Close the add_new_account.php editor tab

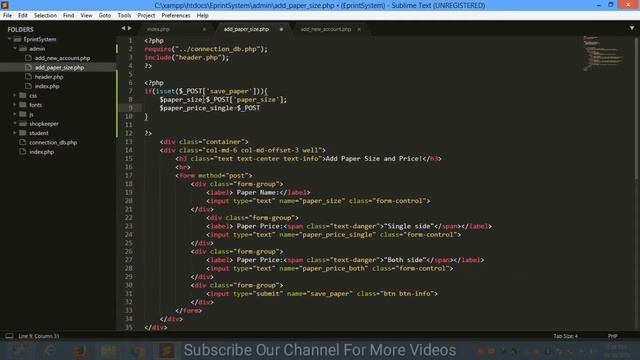pos(359,29)
